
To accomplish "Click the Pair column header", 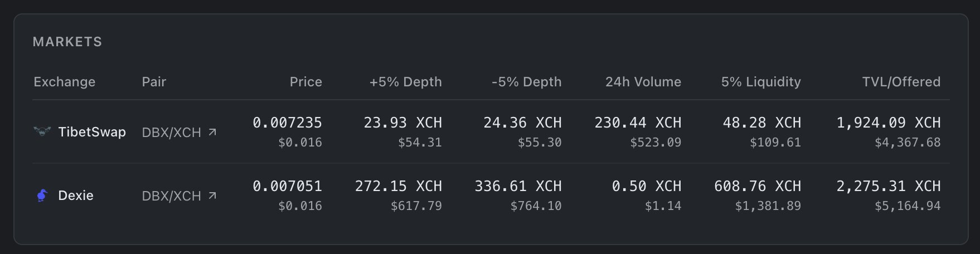I will coord(154,82).
